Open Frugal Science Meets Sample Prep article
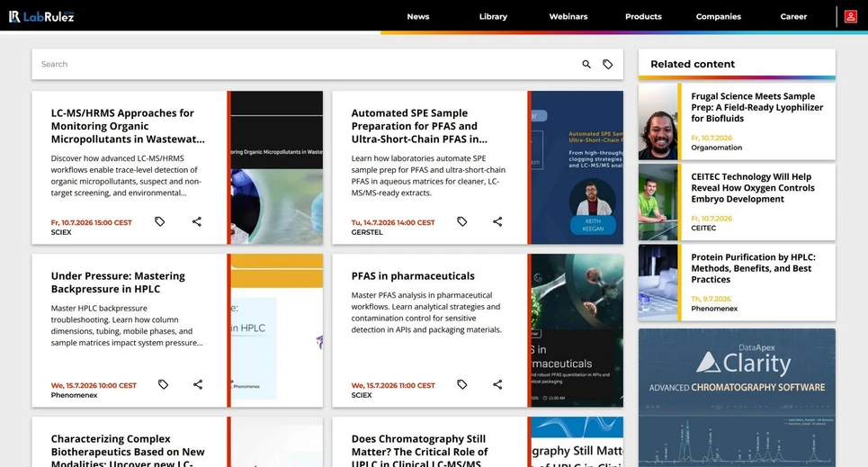The image size is (868, 467). (x=756, y=107)
